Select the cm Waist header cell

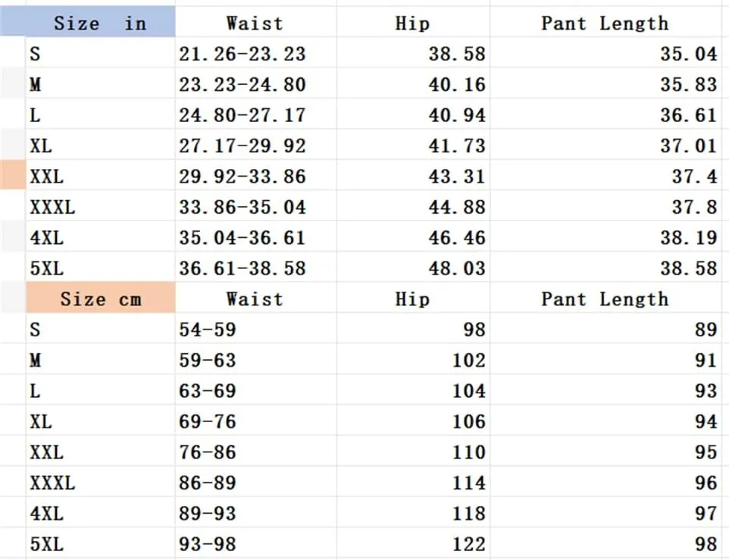(x=255, y=297)
